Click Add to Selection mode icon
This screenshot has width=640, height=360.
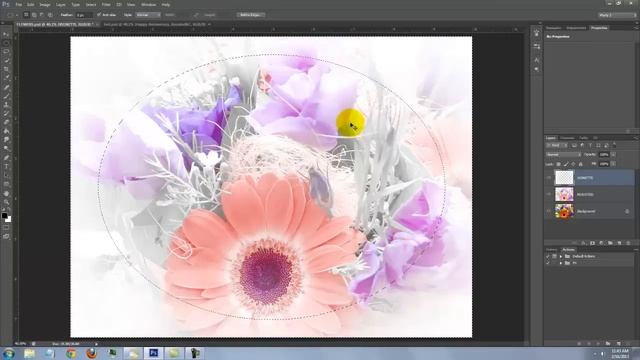point(34,15)
